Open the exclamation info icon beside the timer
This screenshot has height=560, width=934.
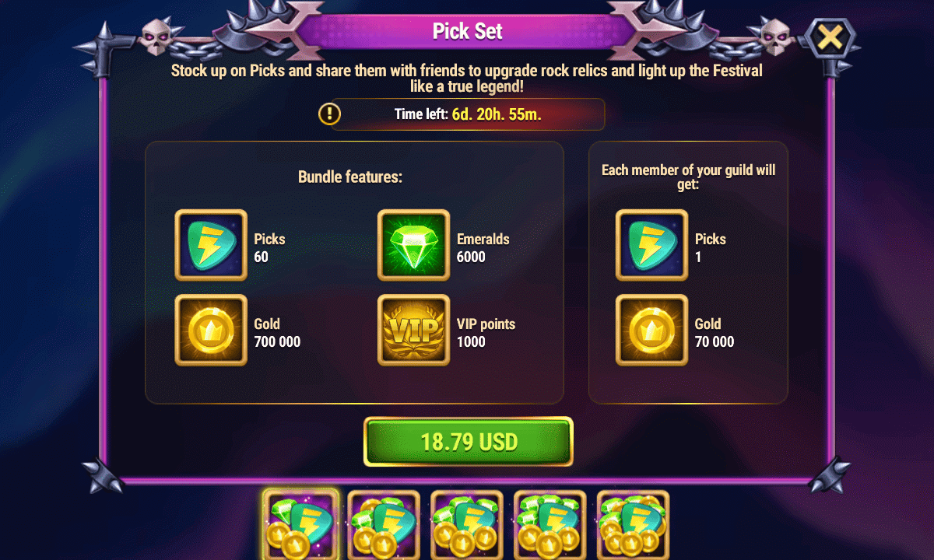pos(330,114)
